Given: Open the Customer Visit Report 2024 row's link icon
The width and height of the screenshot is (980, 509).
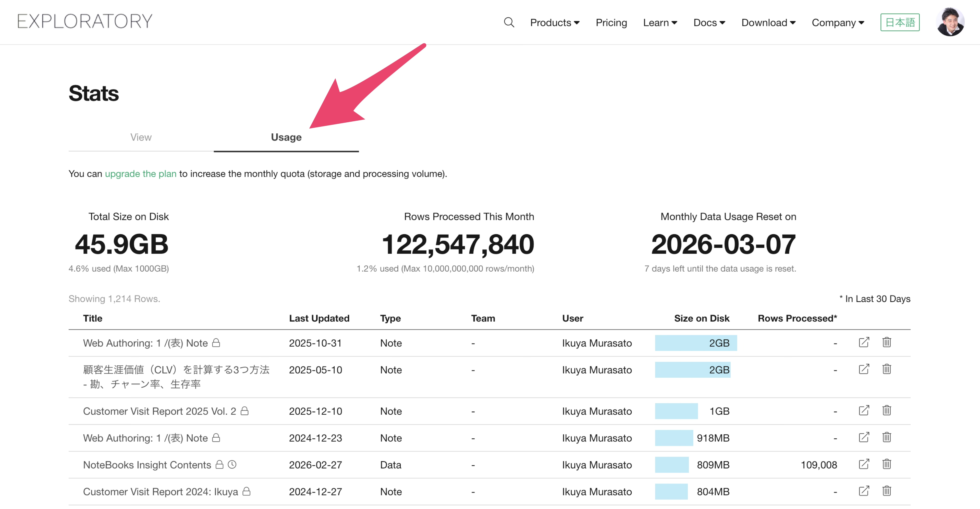Looking at the screenshot, I should tap(864, 491).
